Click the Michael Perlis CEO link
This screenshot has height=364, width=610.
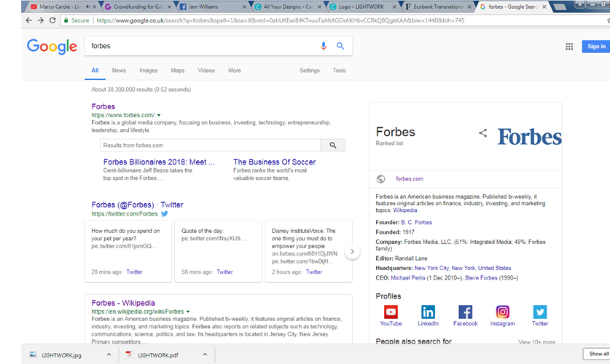coord(407,278)
